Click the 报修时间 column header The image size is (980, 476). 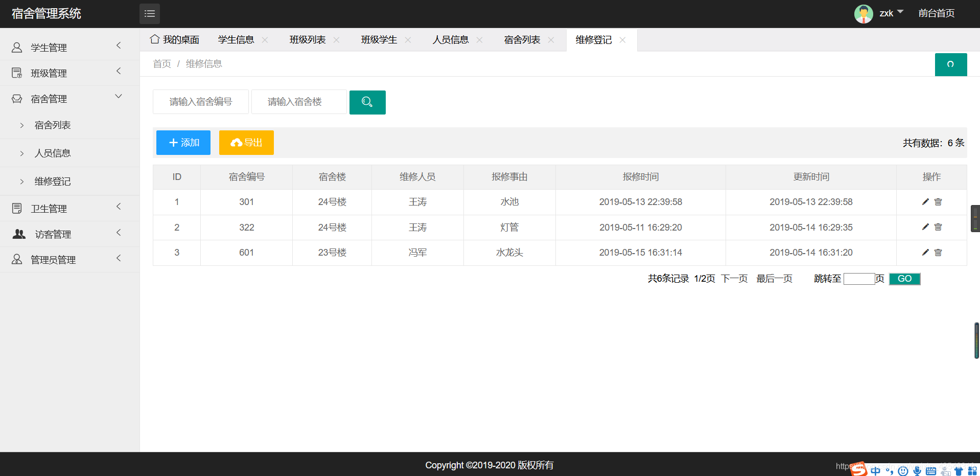pyautogui.click(x=641, y=177)
